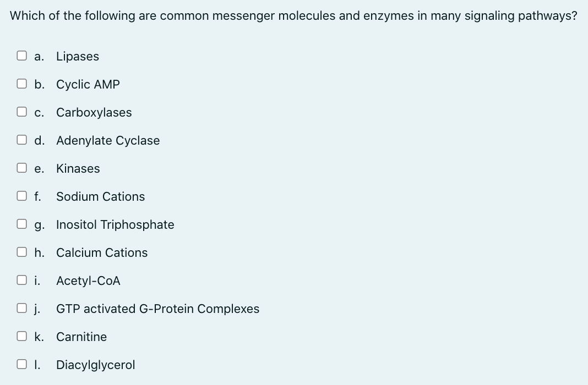Select the Diacylglycerol answer text
This screenshot has height=385, width=588.
[95, 364]
